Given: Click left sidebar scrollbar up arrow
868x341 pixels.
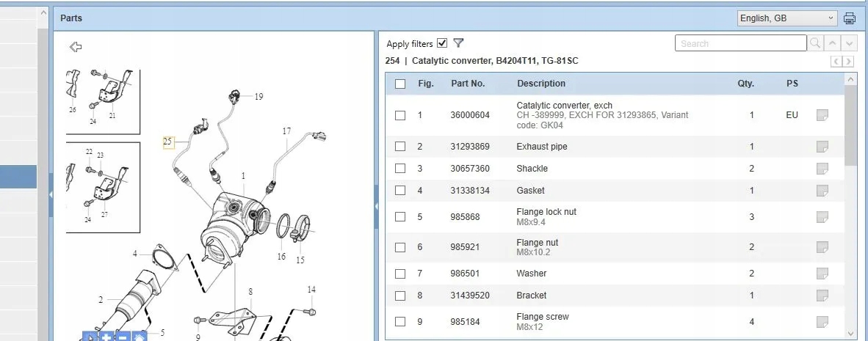Looking at the screenshot, I should pos(43,12).
